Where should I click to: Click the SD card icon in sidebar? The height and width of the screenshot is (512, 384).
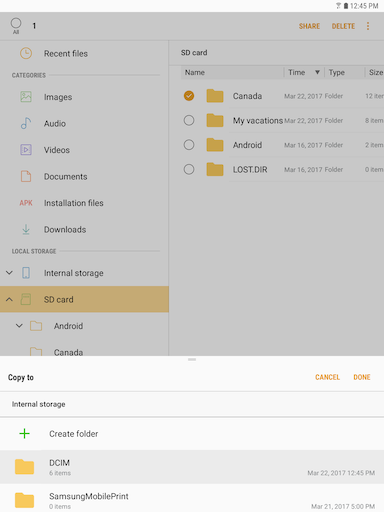tap(26, 299)
